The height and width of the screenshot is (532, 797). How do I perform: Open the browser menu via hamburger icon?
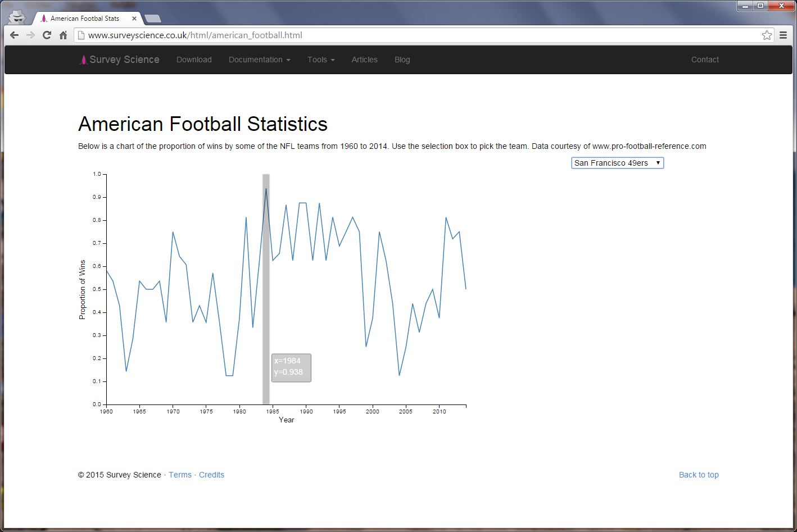pos(784,35)
